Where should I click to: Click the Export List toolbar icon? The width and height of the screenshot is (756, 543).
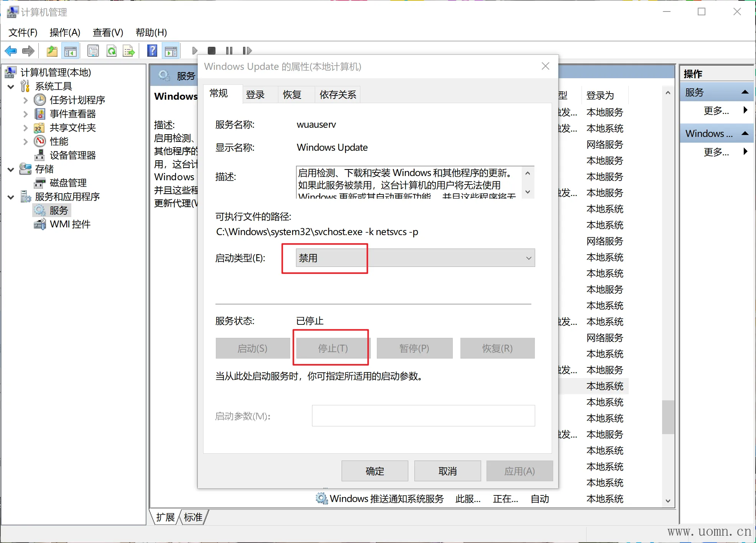(129, 51)
